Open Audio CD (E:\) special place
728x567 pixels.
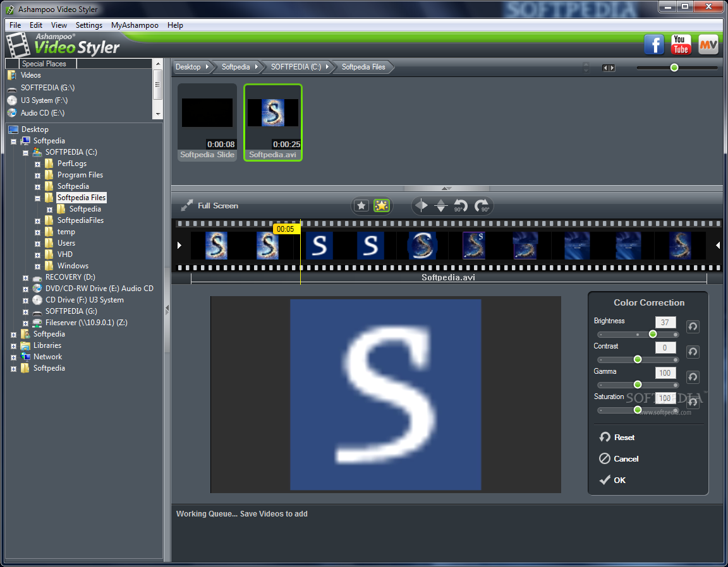click(42, 113)
